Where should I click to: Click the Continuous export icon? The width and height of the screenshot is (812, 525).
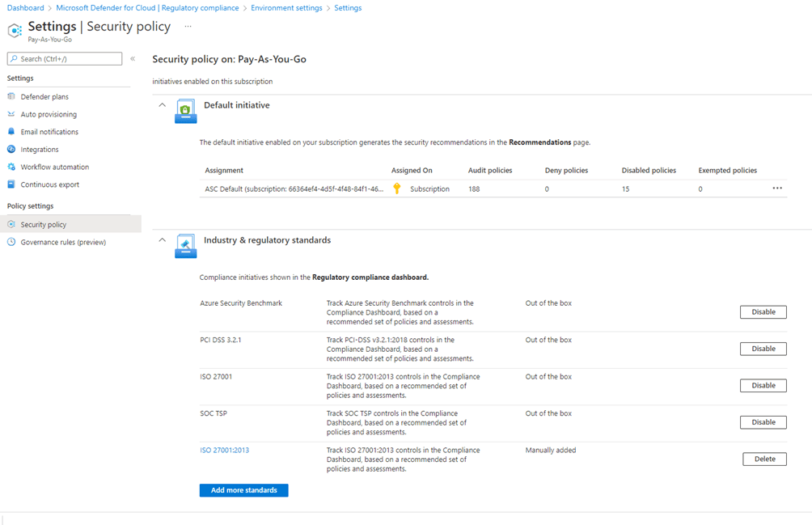pos(11,184)
